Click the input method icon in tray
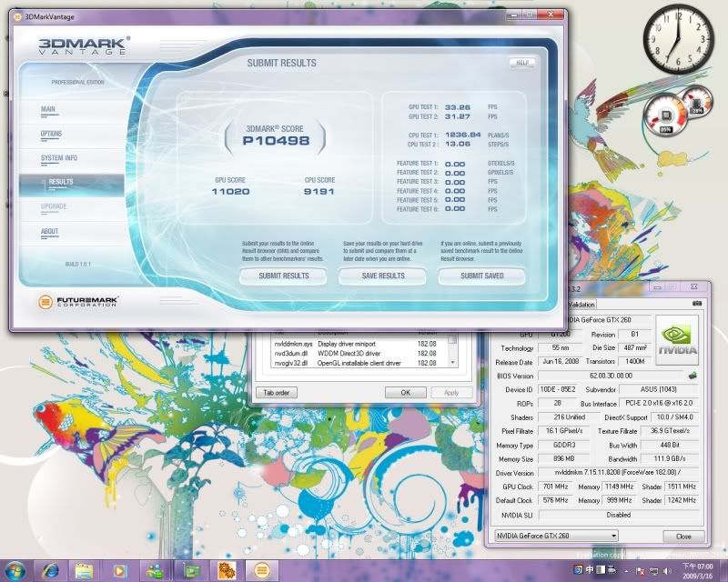The height and width of the screenshot is (582, 728). coord(578,569)
